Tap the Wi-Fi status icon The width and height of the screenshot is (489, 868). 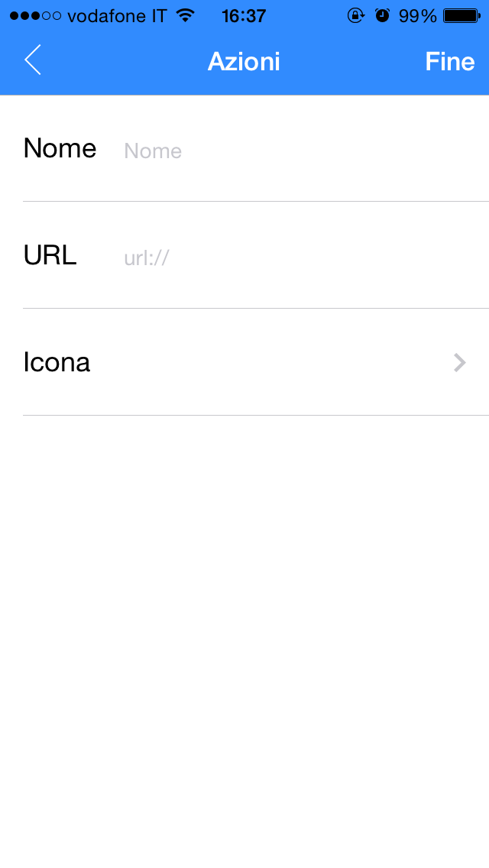(185, 15)
